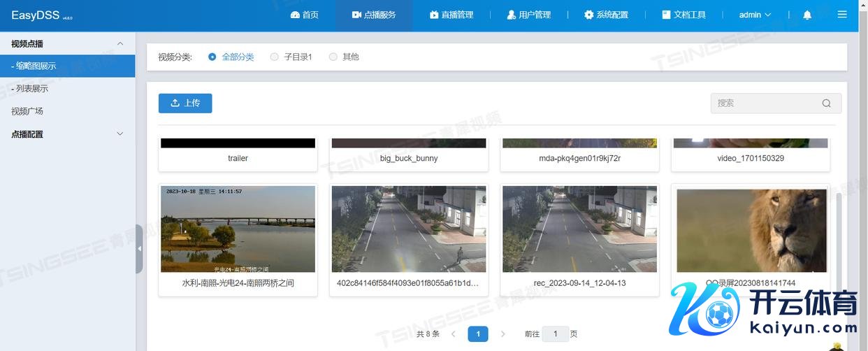This screenshot has width=868, height=351.
Task: Expand the 点播配置 sidebar section
Action: [x=120, y=134]
